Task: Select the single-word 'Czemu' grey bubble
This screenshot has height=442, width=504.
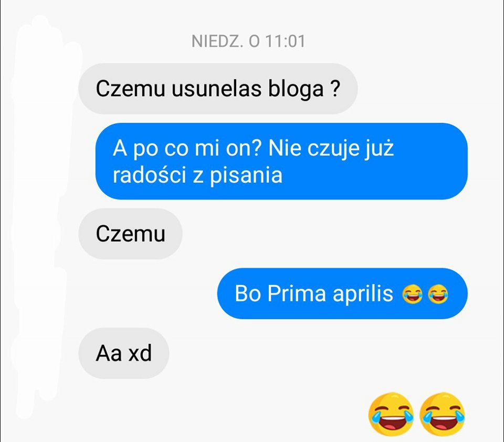Action: coord(131,233)
